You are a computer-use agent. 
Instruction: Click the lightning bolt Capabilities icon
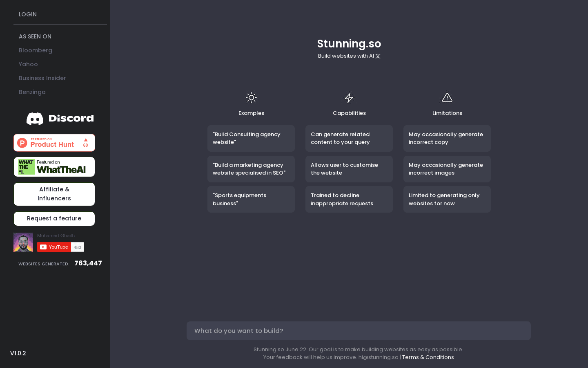(x=349, y=98)
